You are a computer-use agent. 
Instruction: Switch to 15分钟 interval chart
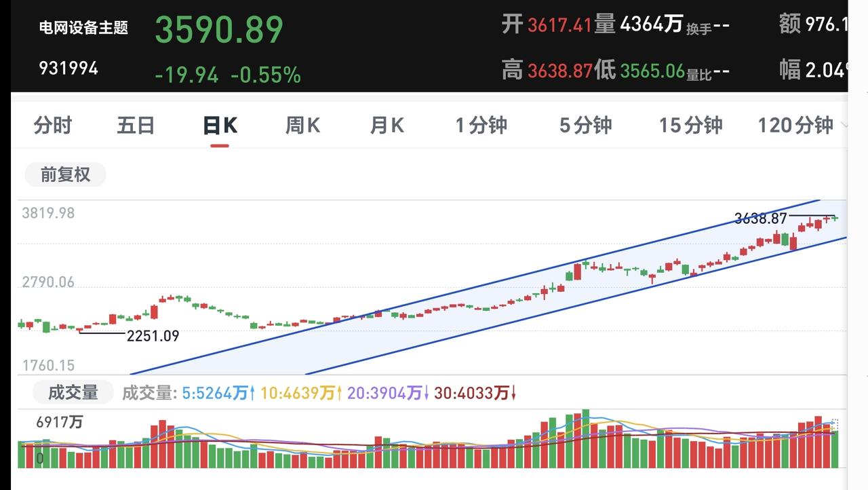(690, 126)
